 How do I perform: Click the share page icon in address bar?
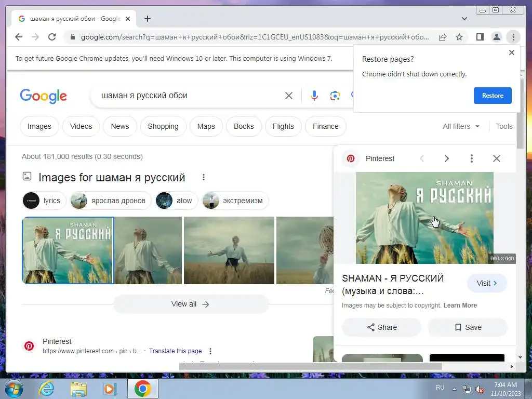443,37
